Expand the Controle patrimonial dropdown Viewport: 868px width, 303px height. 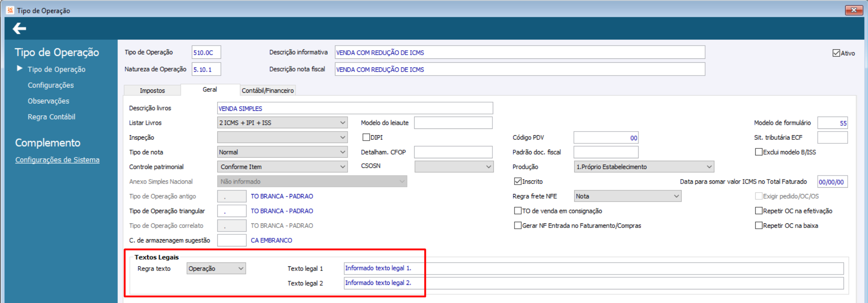282,166
